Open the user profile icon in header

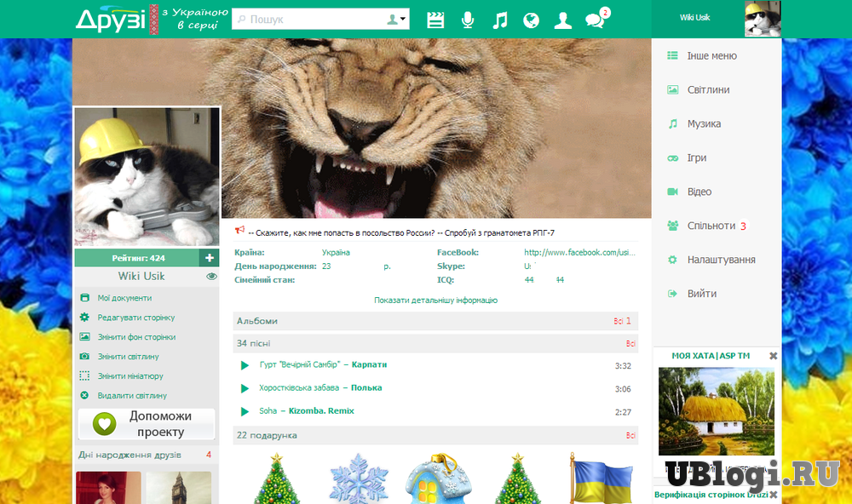point(562,20)
